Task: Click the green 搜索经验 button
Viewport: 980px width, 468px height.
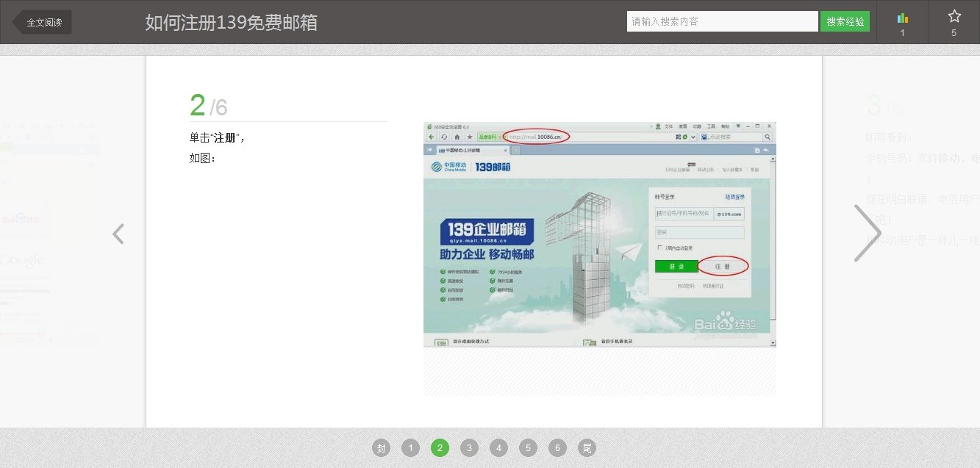Action: pyautogui.click(x=844, y=21)
